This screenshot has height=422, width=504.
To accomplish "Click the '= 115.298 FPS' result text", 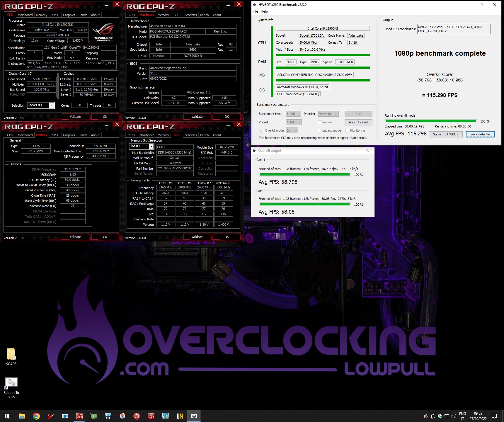I will pyautogui.click(x=440, y=95).
